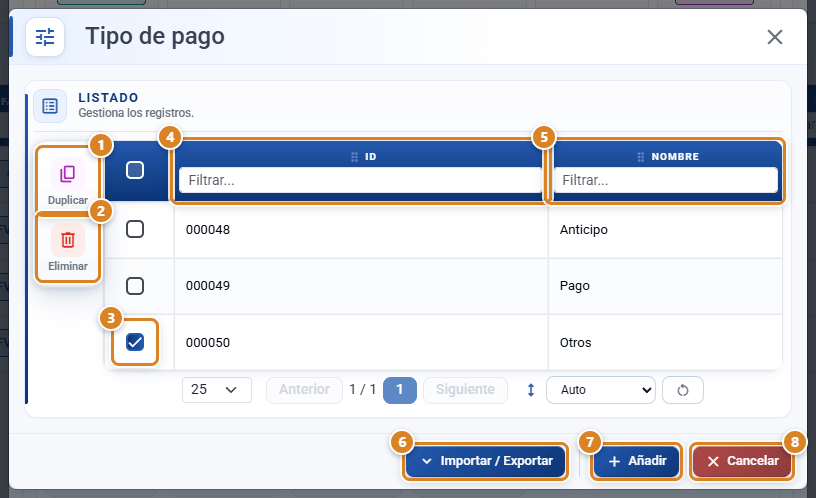Go to the Anterior page
This screenshot has width=816, height=498.
[304, 390]
